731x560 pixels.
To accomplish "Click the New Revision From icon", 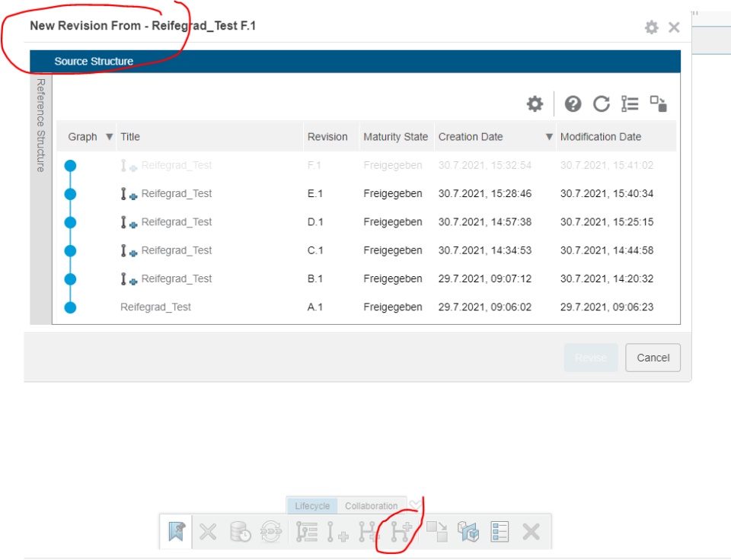I will click(401, 532).
